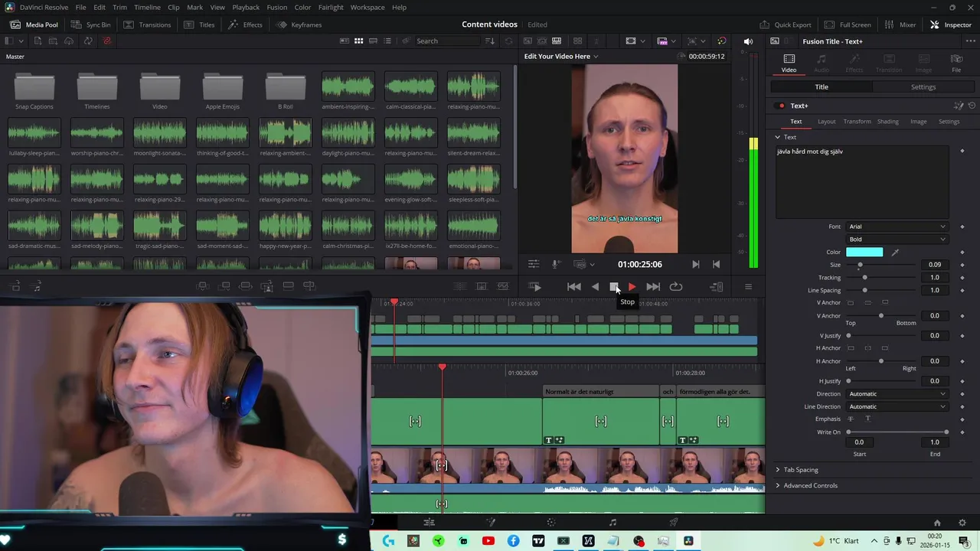980x551 pixels.
Task: Switch viewer to Full Screen
Action: tap(848, 24)
